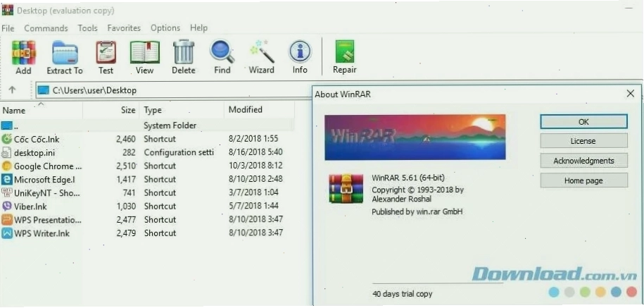Screen dimensions: 644x308
Task: Open the Options menu
Action: pyautogui.click(x=165, y=28)
